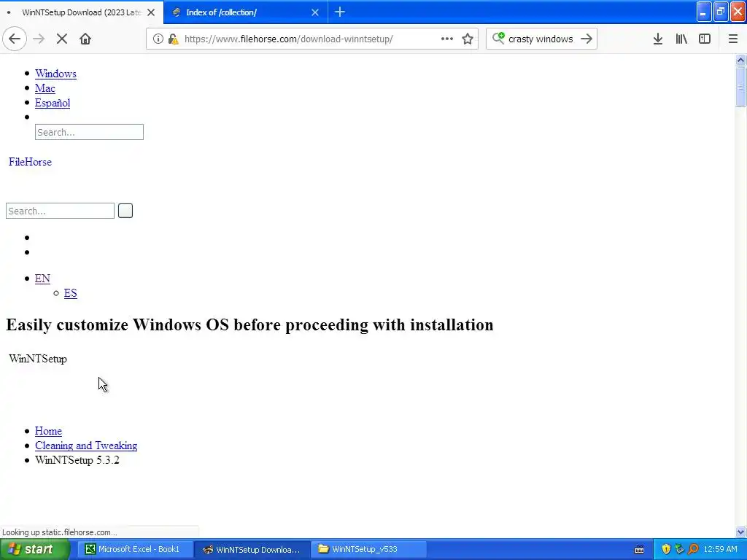Click the padlock warning icon
The height and width of the screenshot is (560, 747).
173,39
